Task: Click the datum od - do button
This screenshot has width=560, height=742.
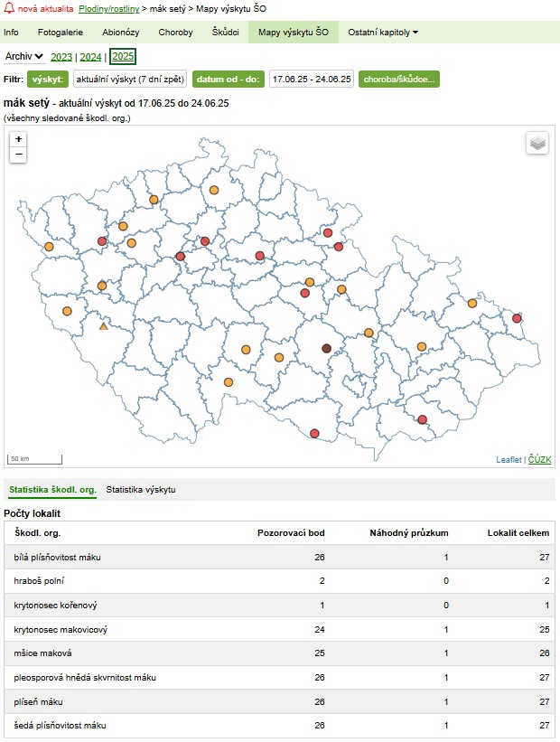Action: pyautogui.click(x=228, y=79)
